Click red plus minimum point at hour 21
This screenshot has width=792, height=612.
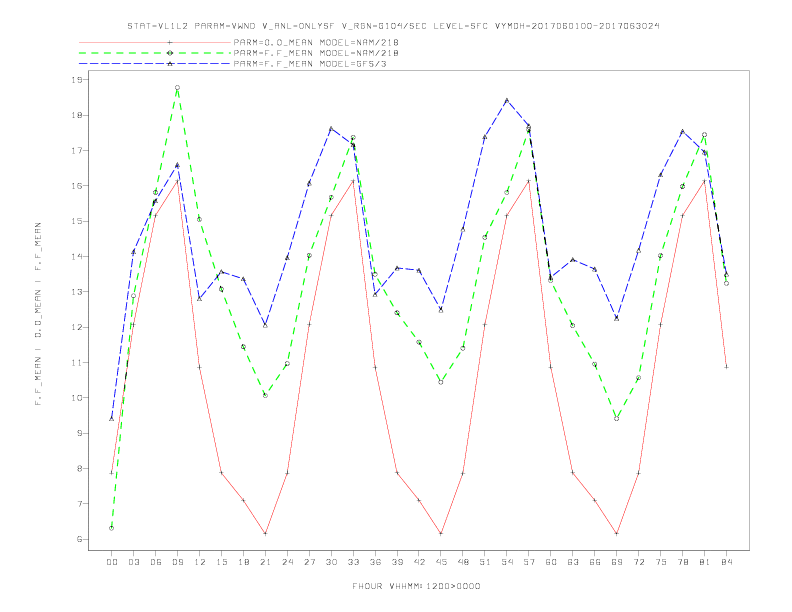tap(265, 534)
